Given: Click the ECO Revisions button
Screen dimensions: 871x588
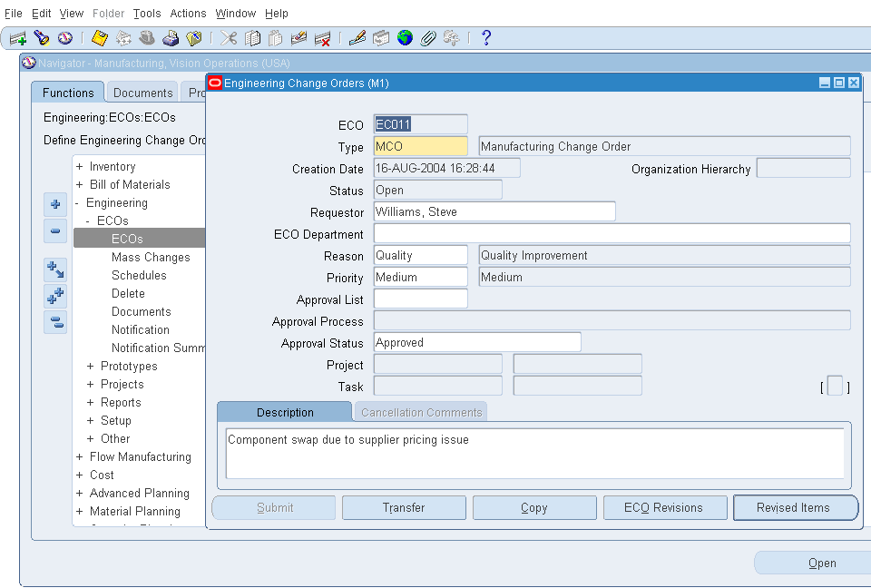Looking at the screenshot, I should tap(665, 507).
